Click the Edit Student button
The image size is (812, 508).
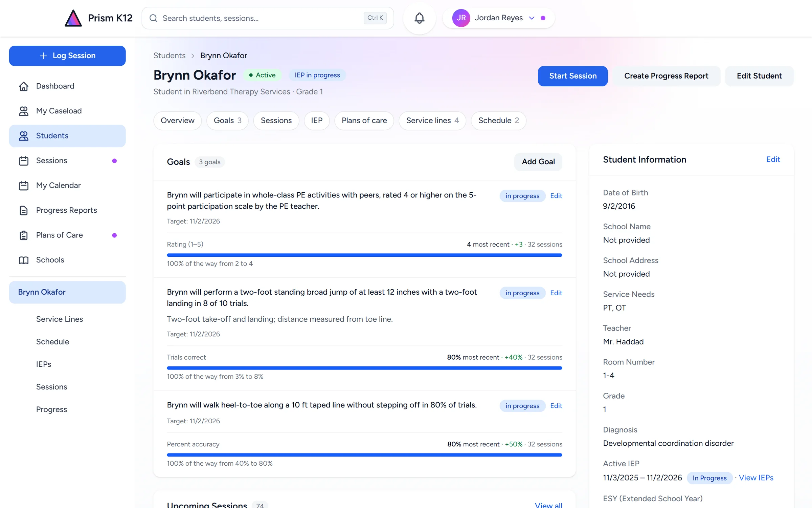tap(759, 76)
